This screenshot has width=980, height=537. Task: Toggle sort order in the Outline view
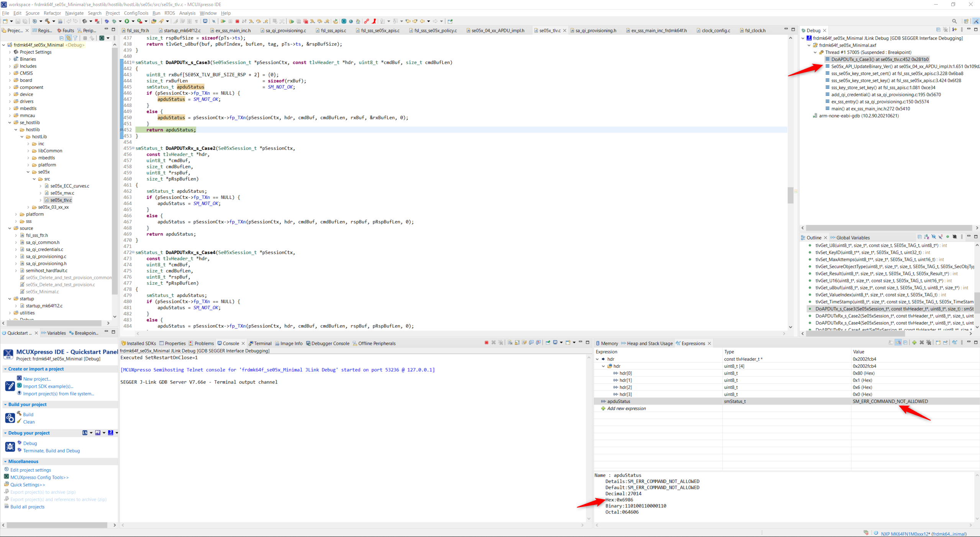click(926, 237)
